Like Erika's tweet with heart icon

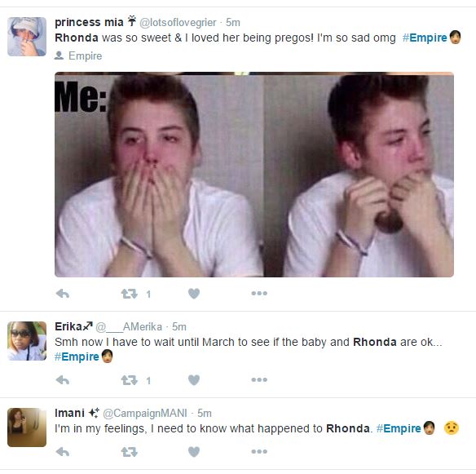click(194, 380)
